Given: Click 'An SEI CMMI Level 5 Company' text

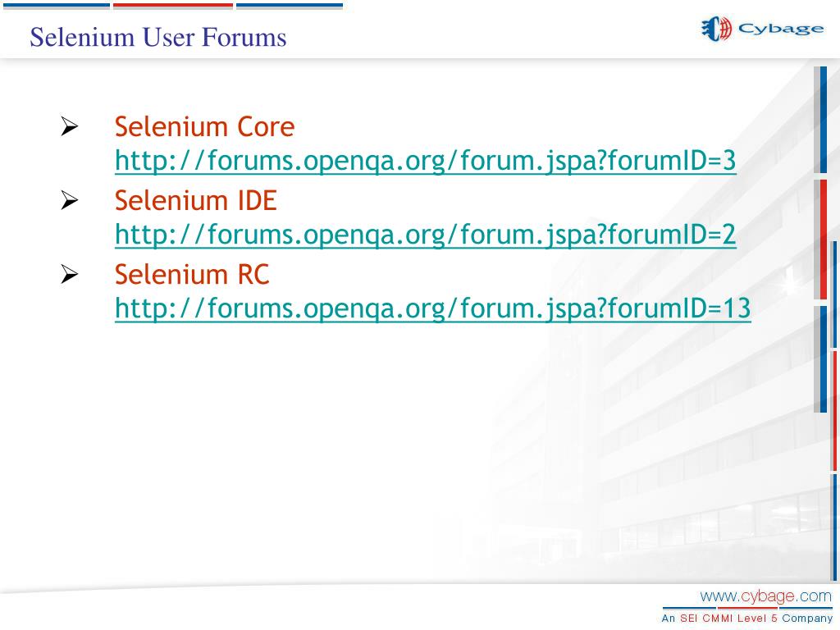Looking at the screenshot, I should pos(746,619).
